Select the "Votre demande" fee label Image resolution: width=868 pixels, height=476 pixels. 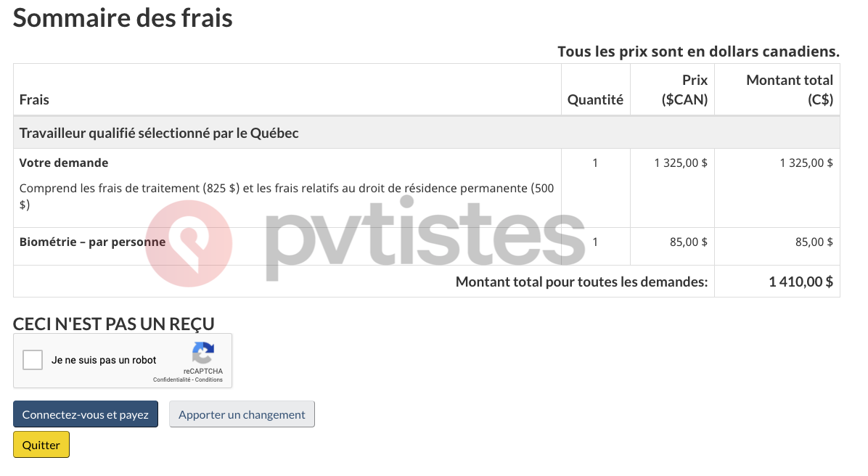64,163
